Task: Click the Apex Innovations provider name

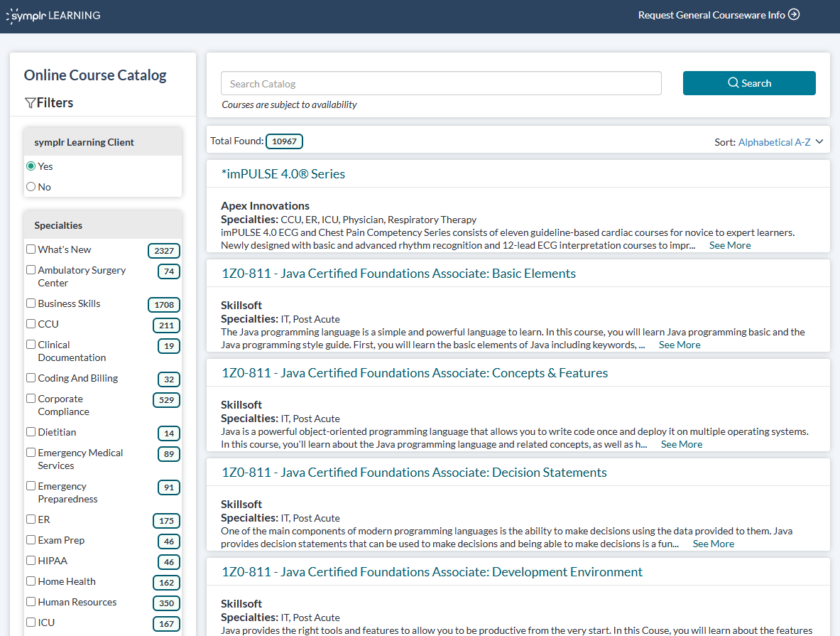Action: [x=265, y=206]
